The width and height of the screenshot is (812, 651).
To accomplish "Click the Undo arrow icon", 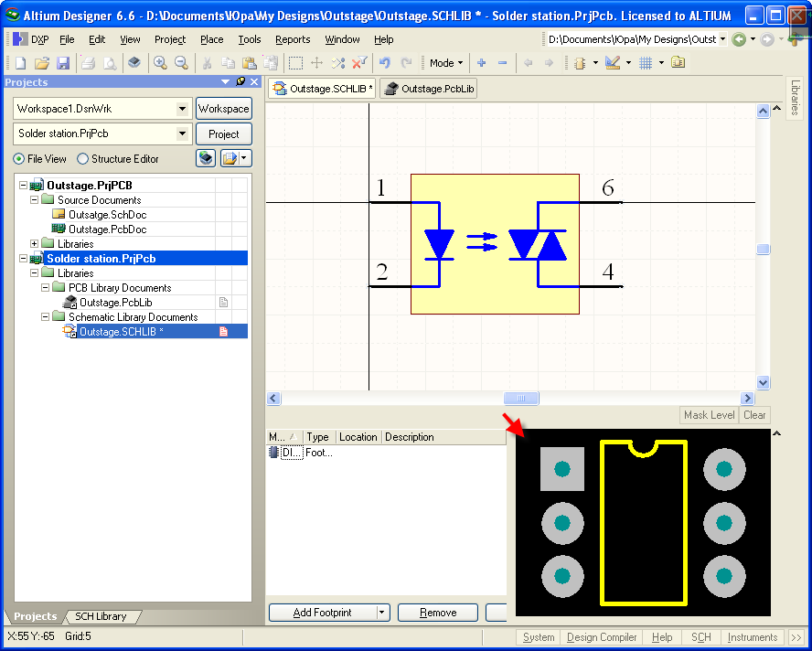I will click(x=385, y=63).
